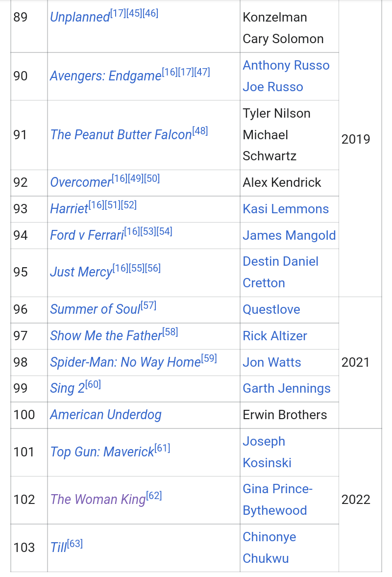Open the Avengers: Endgame film link
The width and height of the screenshot is (392, 577).
[x=105, y=76]
